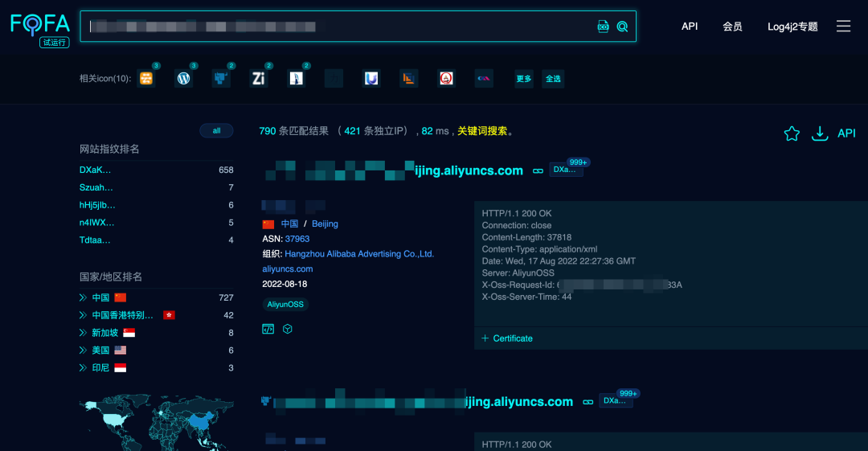Select the dark faded related icon
Screen dimensions: 868x451
334,79
